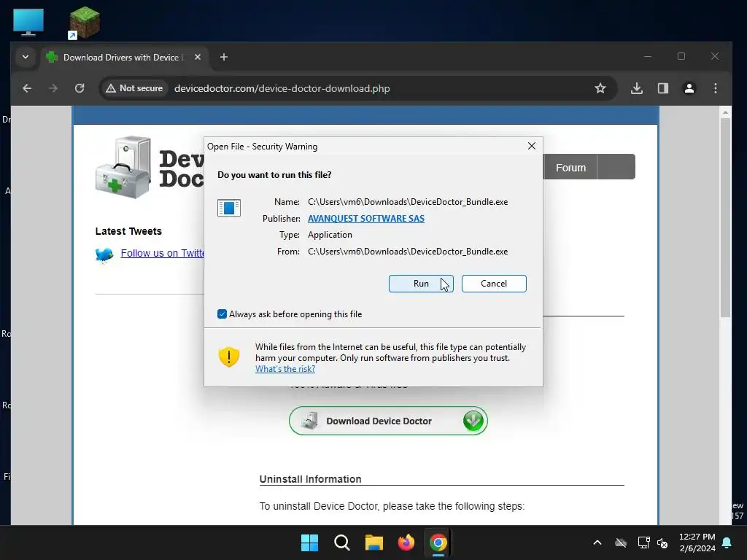Viewport: 747px width, 560px height.
Task: Open Chrome's downloads tray icon
Action: tap(636, 88)
